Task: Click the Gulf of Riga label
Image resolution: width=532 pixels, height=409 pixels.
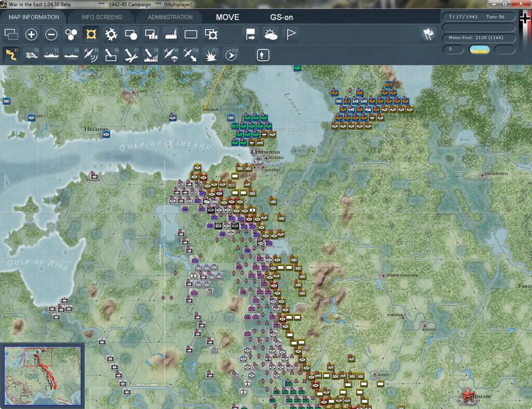Action: (37, 264)
